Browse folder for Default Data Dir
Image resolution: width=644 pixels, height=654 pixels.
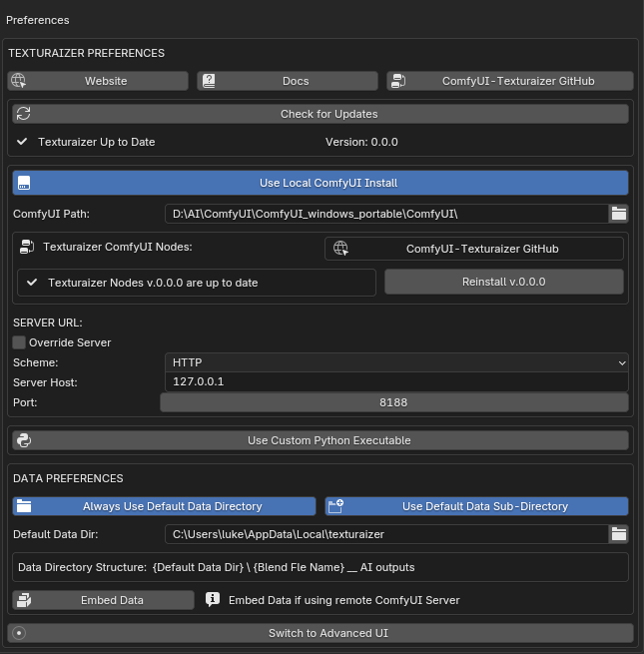(619, 534)
